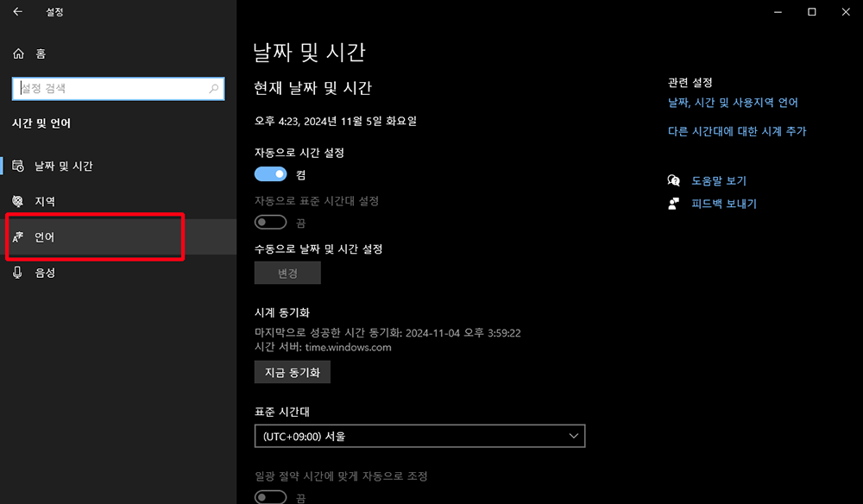Open the 피드백 보내기 link
The height and width of the screenshot is (504, 863).
[724, 204]
